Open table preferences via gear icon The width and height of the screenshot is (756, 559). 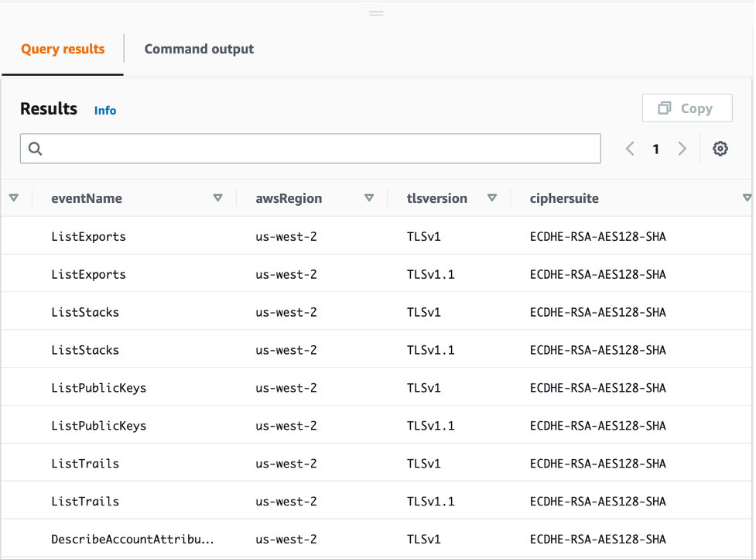(x=720, y=149)
